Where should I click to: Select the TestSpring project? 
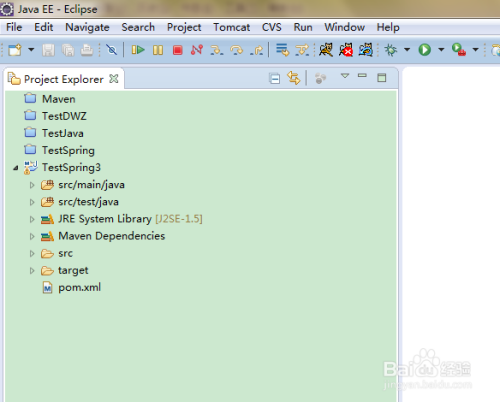click(68, 150)
